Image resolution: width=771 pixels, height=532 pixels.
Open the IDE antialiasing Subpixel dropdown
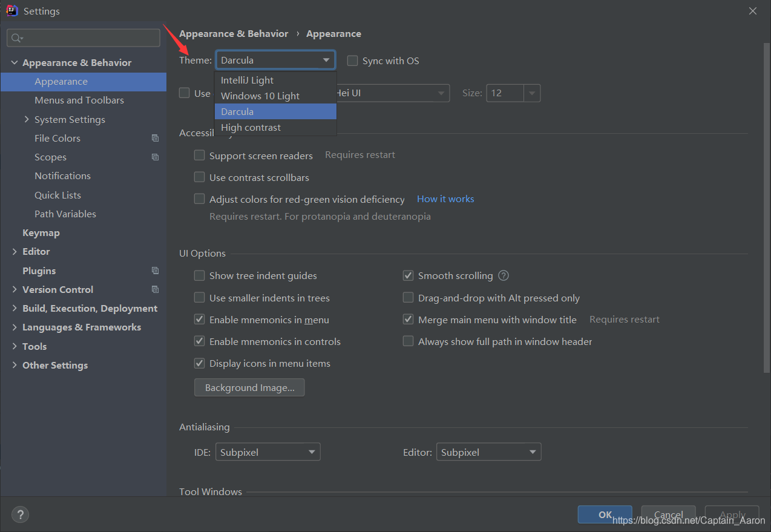[x=267, y=452]
